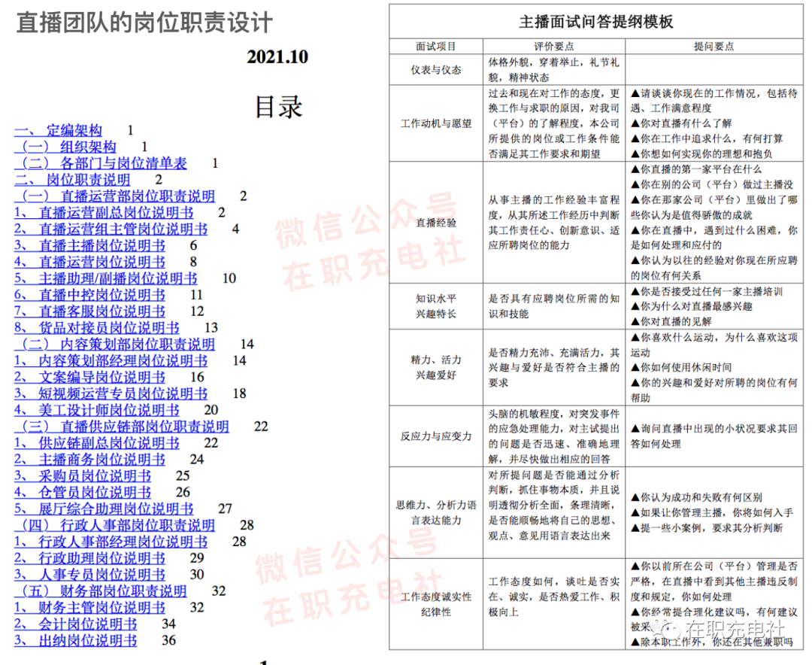Open 货品对接员岗位说明书 link
This screenshot has width=812, height=665.
point(97,328)
